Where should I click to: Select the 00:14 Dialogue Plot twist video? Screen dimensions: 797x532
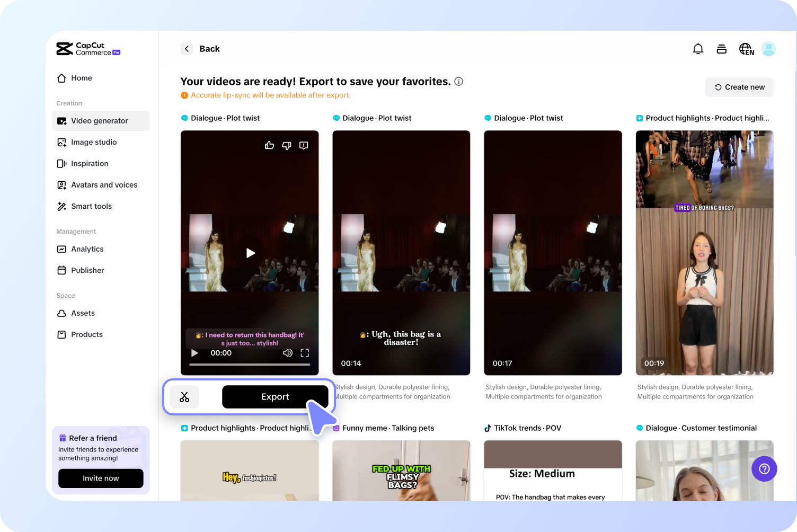[x=401, y=253]
